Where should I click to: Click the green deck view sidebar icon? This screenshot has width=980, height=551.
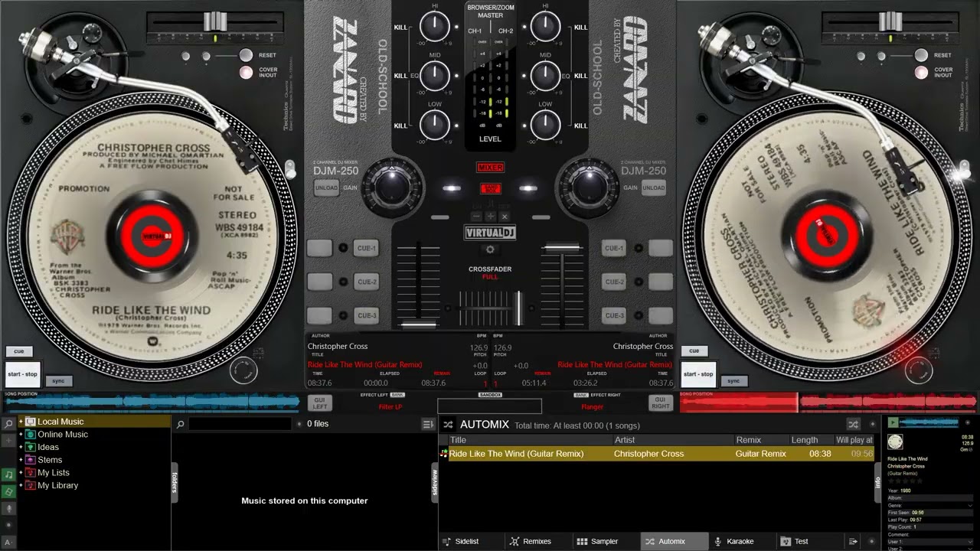click(8, 491)
